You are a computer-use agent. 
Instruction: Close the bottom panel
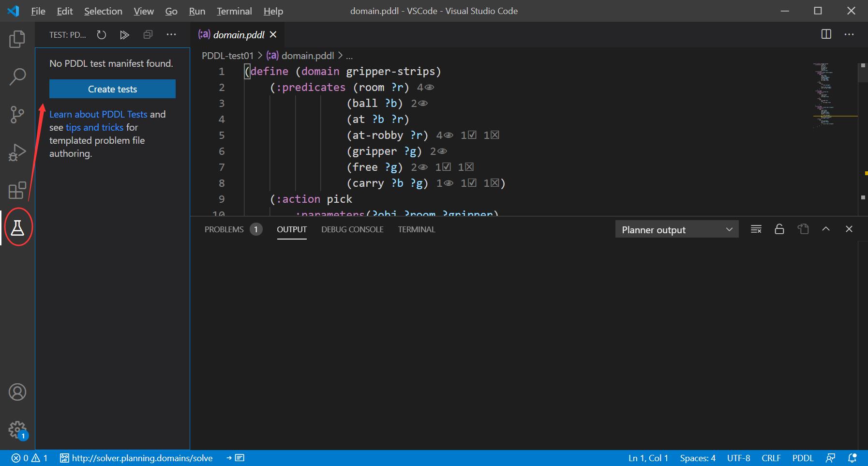point(849,229)
